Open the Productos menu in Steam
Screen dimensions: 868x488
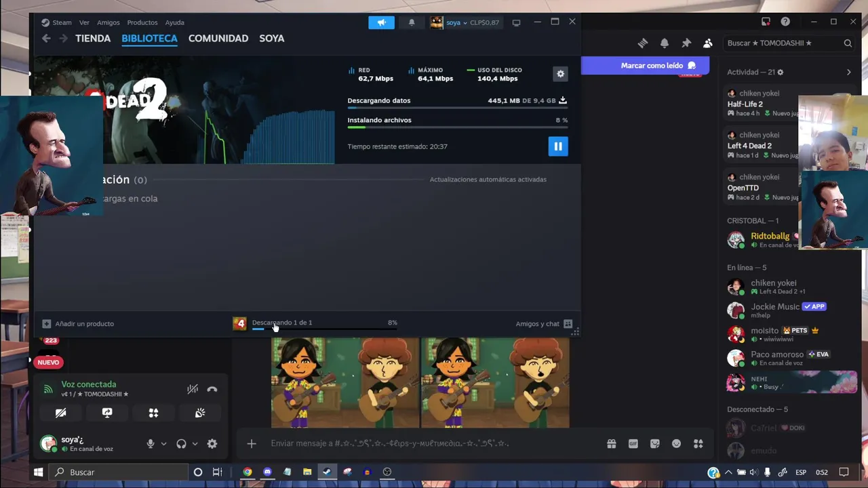click(x=142, y=22)
